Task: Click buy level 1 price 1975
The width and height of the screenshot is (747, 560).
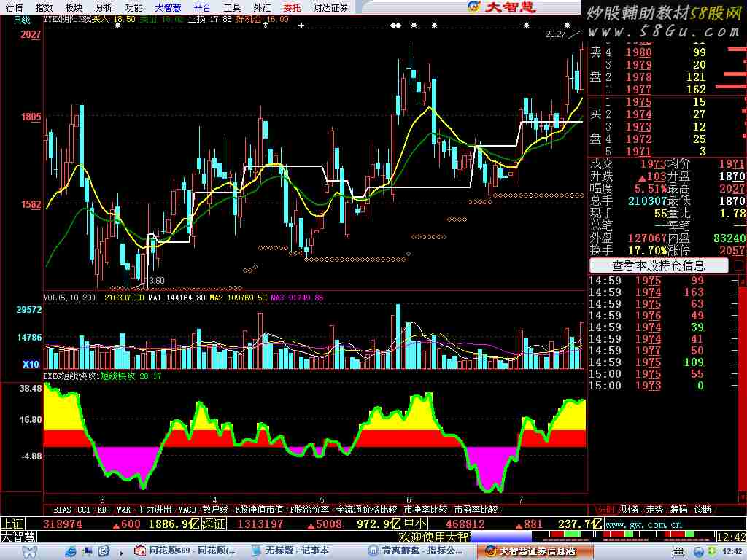Action: coord(638,102)
